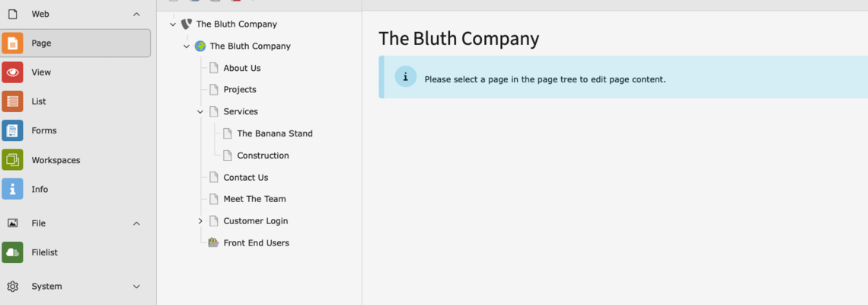Viewport: 868px width, 305px height.
Task: Collapse the File module group
Action: [136, 223]
